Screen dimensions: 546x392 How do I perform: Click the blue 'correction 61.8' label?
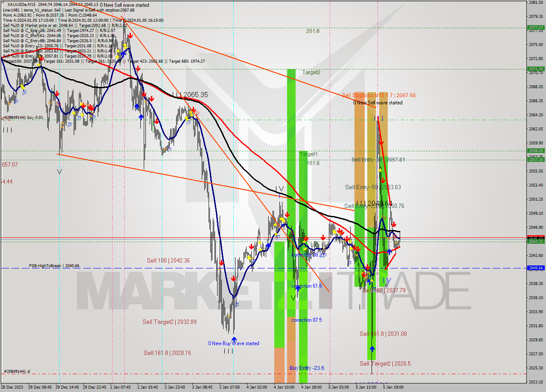(x=307, y=286)
